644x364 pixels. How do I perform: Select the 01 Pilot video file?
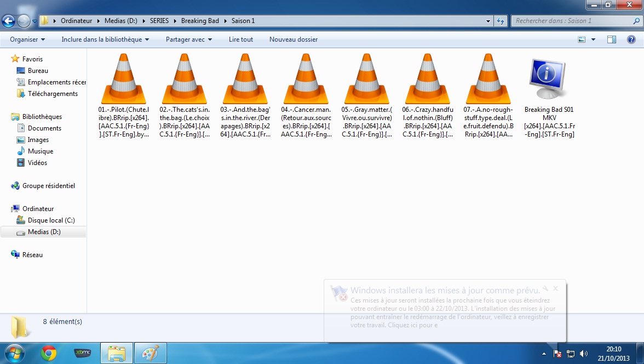click(x=124, y=95)
